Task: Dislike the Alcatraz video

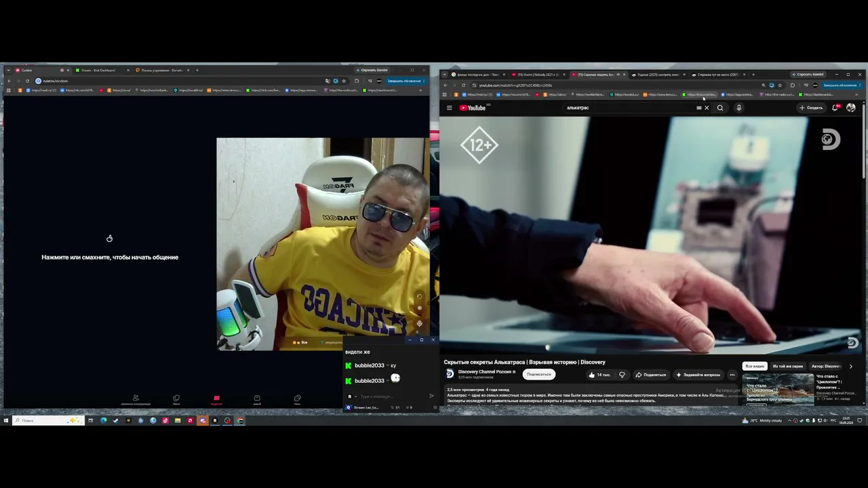Action: [622, 375]
